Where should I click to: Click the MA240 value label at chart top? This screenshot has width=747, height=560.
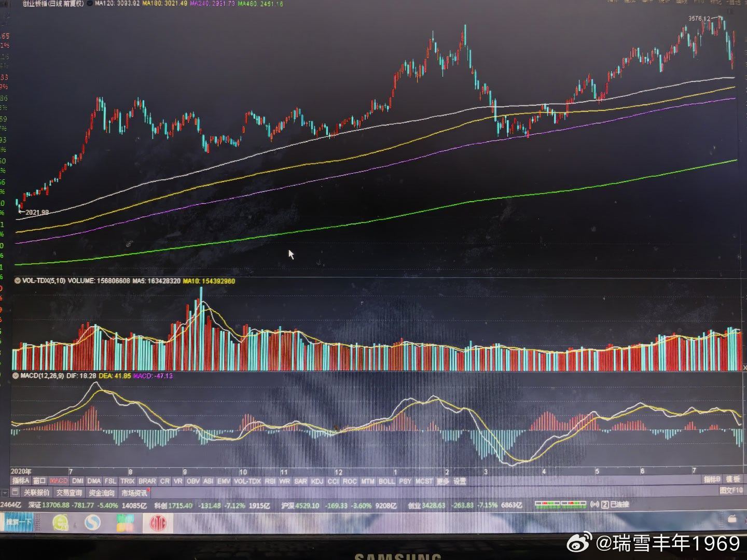click(213, 4)
